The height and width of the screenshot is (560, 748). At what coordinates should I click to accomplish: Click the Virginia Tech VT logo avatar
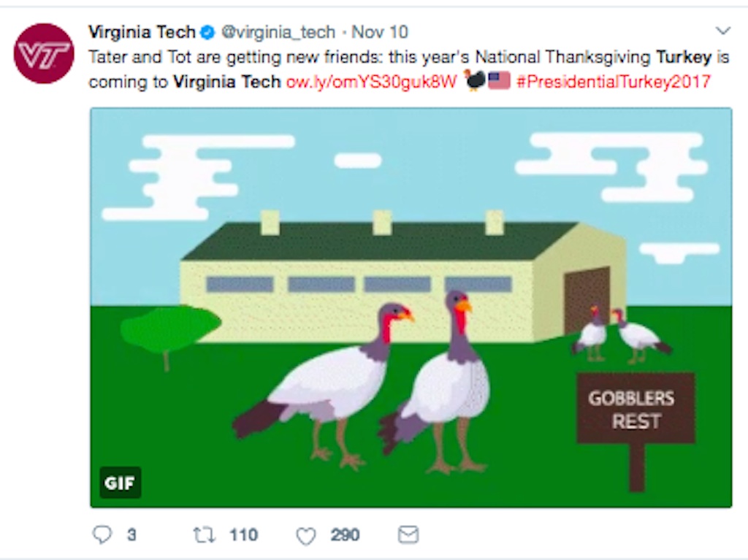44,53
